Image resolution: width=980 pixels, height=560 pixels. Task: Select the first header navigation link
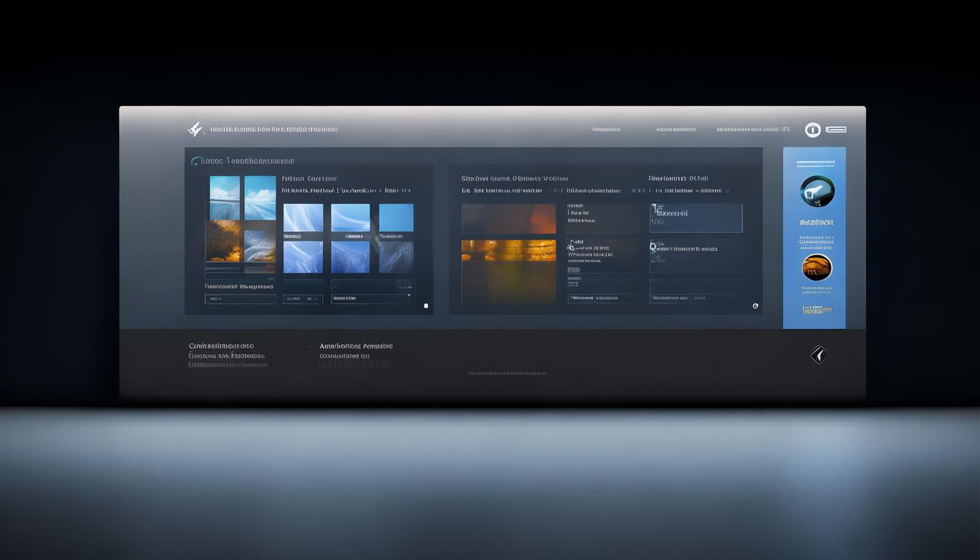point(605,130)
